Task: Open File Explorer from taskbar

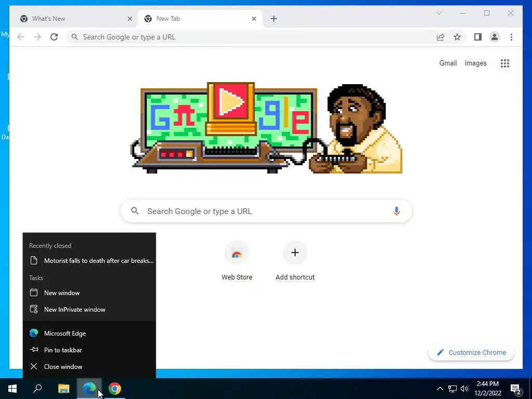Action: 63,389
